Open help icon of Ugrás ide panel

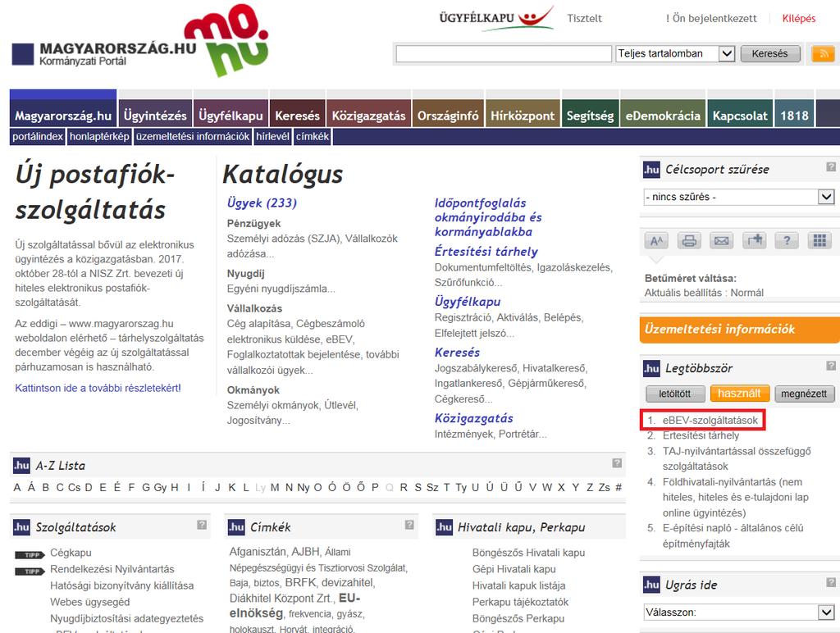pyautogui.click(x=831, y=582)
